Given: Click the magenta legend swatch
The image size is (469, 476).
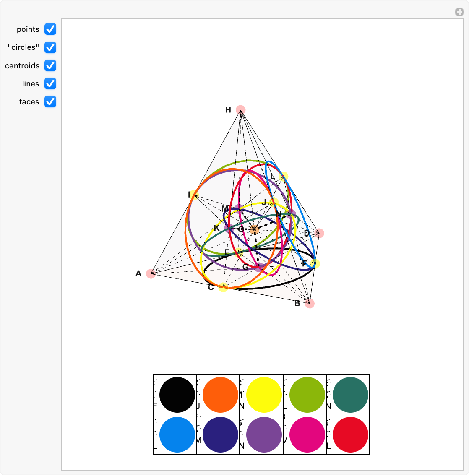Looking at the screenshot, I should (307, 434).
